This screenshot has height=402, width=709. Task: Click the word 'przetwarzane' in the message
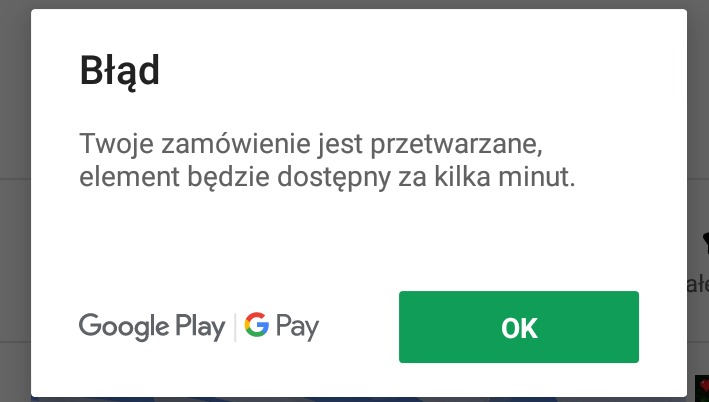[456, 145]
